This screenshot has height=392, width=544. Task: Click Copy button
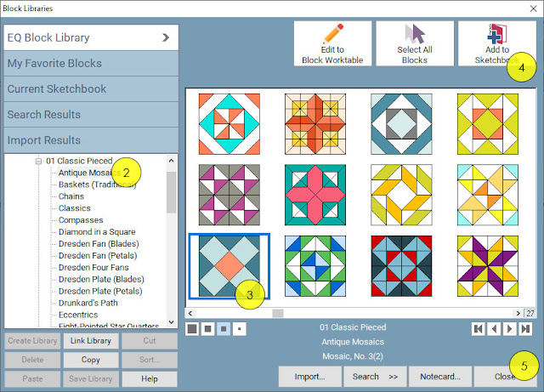[x=91, y=360]
